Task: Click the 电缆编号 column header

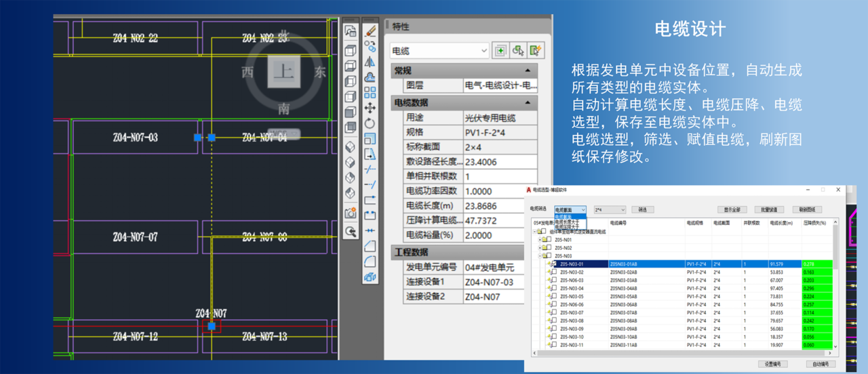Action: coord(618,223)
